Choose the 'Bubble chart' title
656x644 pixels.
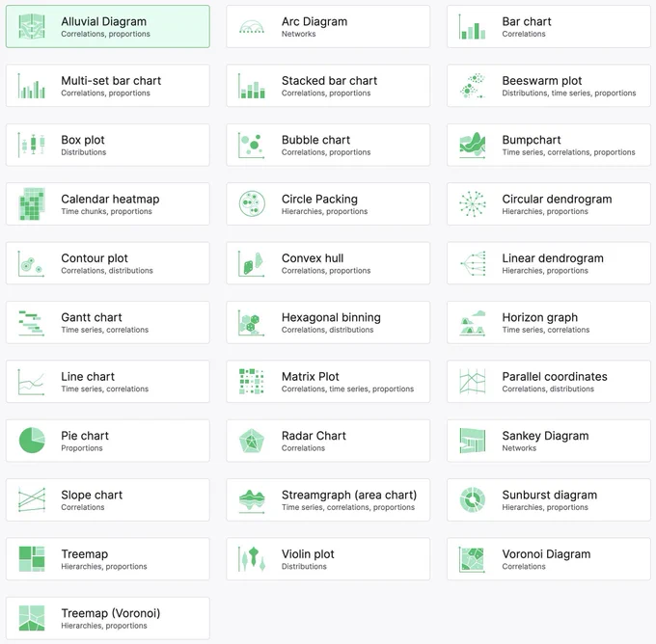click(315, 140)
